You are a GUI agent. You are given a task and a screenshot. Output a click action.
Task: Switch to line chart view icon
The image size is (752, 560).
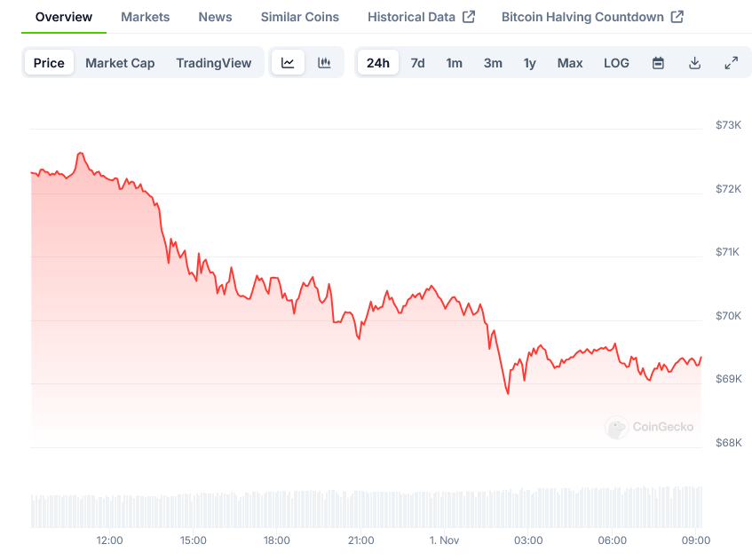(288, 63)
